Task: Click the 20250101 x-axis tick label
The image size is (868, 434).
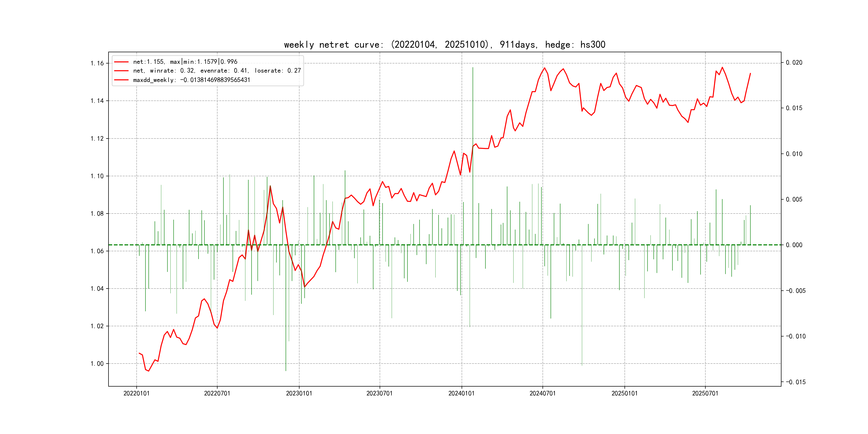Action: point(624,393)
